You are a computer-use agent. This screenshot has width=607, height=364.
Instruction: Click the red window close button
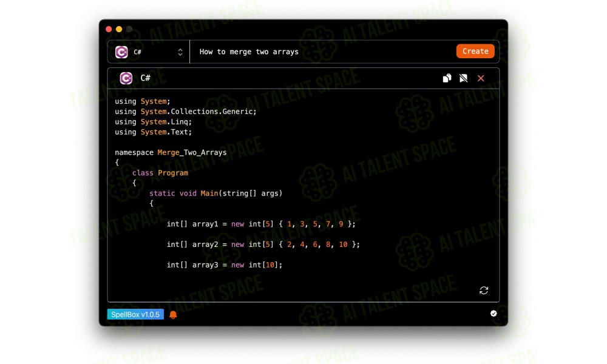tap(109, 29)
